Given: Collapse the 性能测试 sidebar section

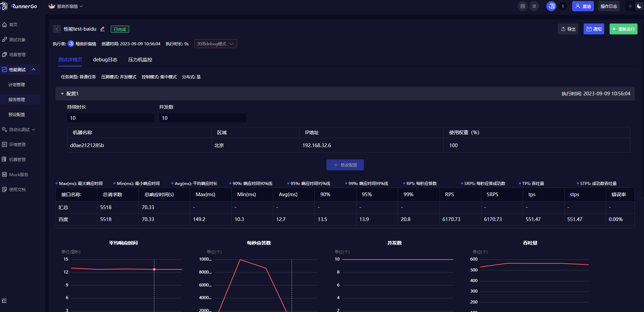Looking at the screenshot, I should click(33, 69).
